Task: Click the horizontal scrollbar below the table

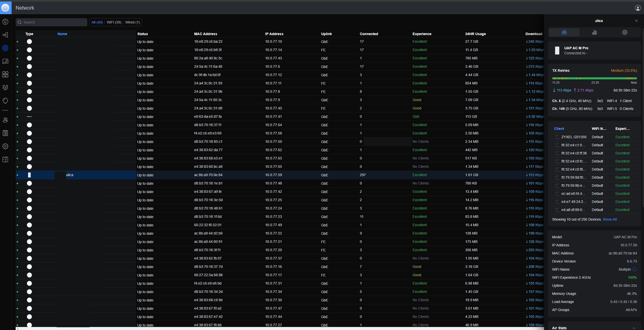Action: [280, 329]
